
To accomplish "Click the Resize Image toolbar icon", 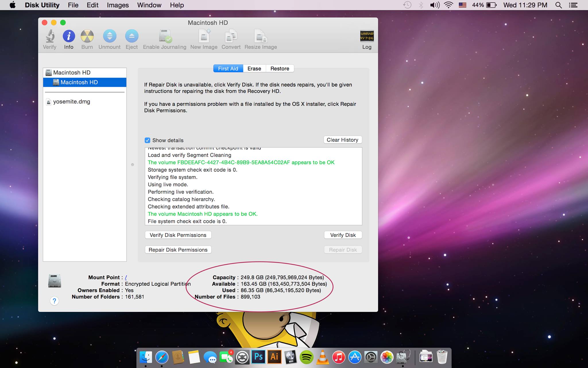I will pos(260,37).
